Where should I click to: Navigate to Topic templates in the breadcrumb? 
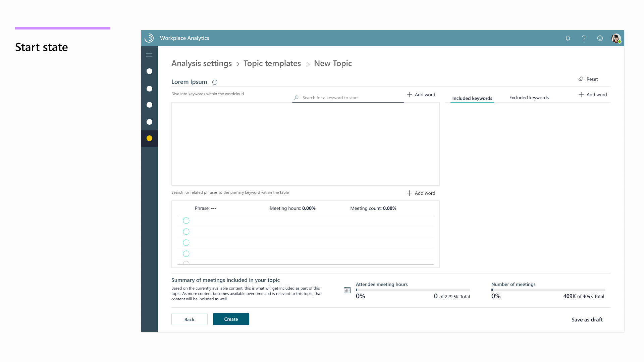272,63
